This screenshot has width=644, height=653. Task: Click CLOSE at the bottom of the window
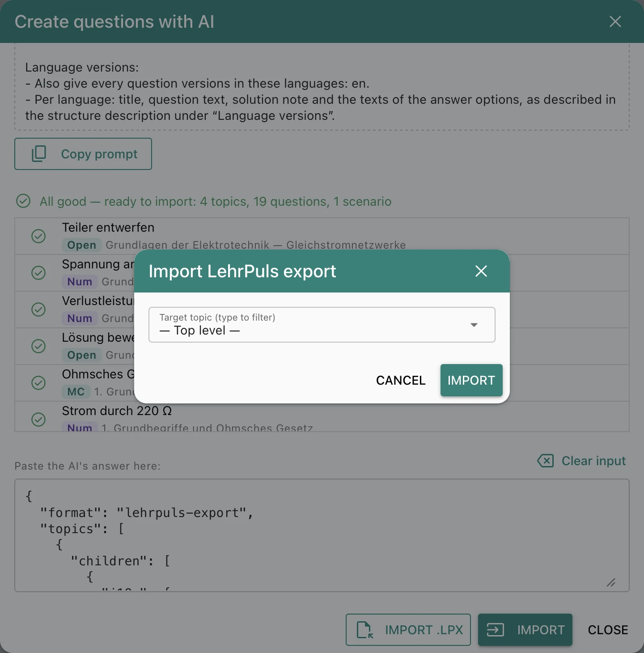pyautogui.click(x=608, y=630)
